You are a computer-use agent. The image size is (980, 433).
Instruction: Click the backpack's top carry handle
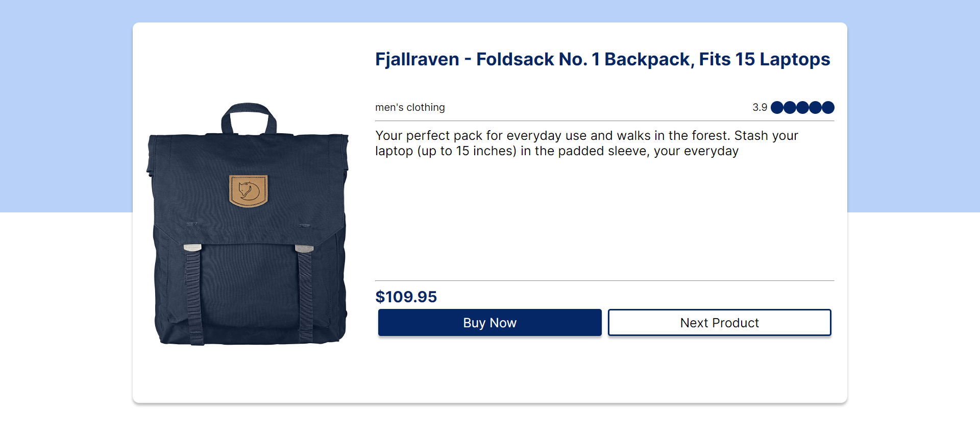[249, 109]
